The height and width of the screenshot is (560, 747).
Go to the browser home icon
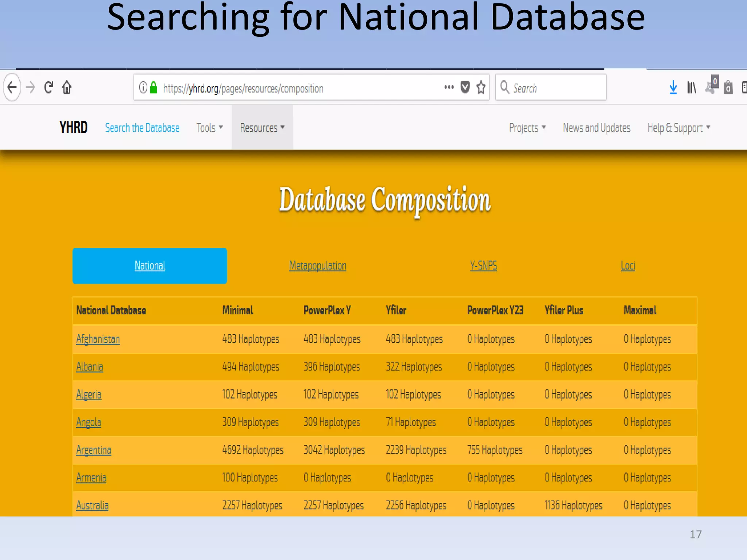tap(67, 87)
